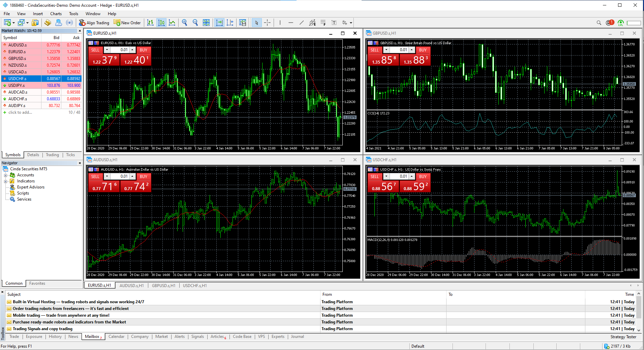Open the graphical objects shapes icon

point(344,23)
